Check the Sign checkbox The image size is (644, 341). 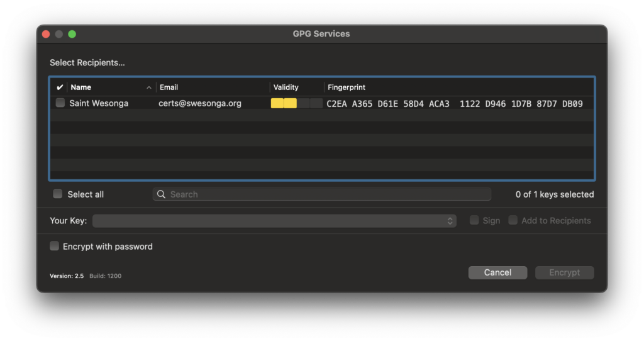(475, 221)
